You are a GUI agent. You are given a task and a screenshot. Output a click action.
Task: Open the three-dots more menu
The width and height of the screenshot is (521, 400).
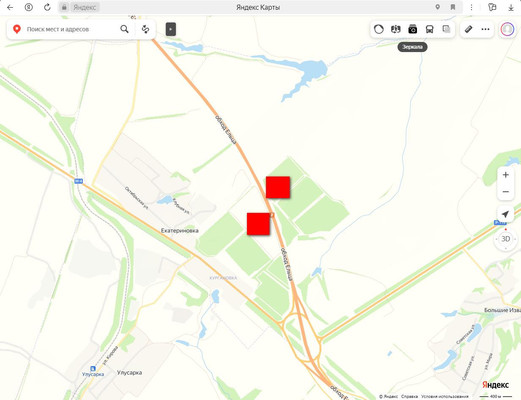[x=485, y=29]
